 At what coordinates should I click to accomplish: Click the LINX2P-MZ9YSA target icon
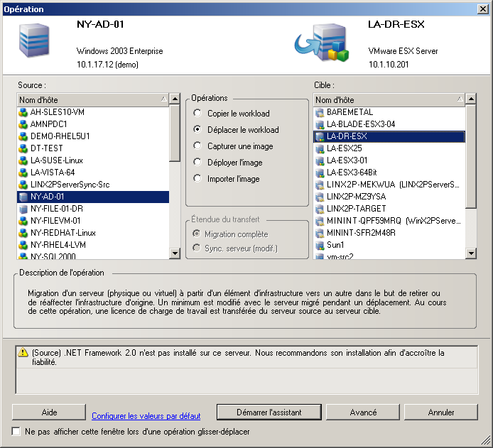tap(320, 197)
